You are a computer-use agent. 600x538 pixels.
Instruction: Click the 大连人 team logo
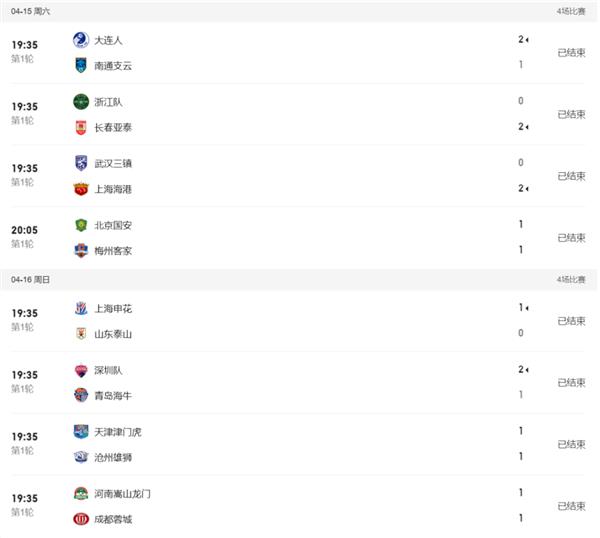tap(81, 40)
